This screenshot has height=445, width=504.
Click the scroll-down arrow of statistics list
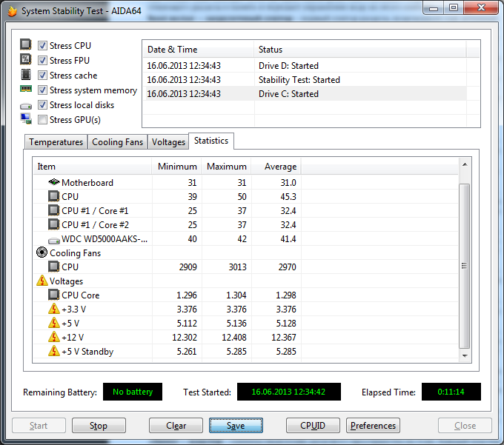465,355
